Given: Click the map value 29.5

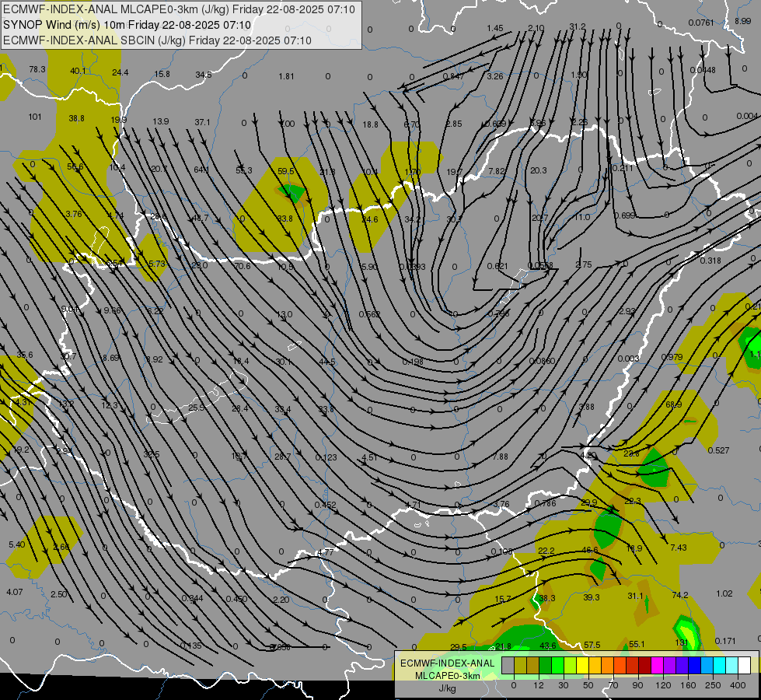Looking at the screenshot, I should 459,646.
